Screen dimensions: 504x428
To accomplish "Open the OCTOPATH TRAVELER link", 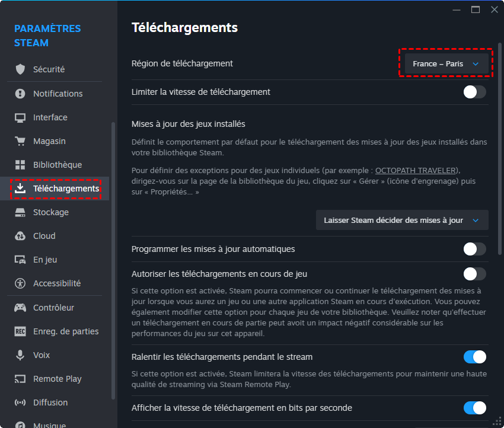I will [417, 171].
